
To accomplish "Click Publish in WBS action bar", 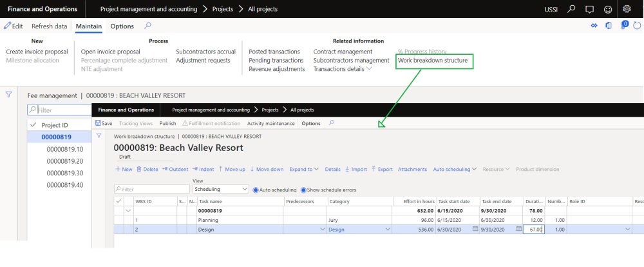I will (x=167, y=123).
